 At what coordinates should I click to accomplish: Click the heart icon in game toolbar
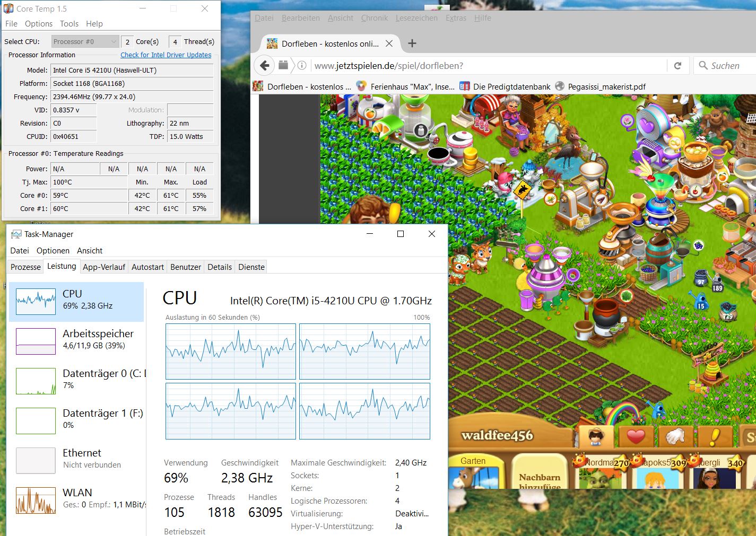coord(636,437)
